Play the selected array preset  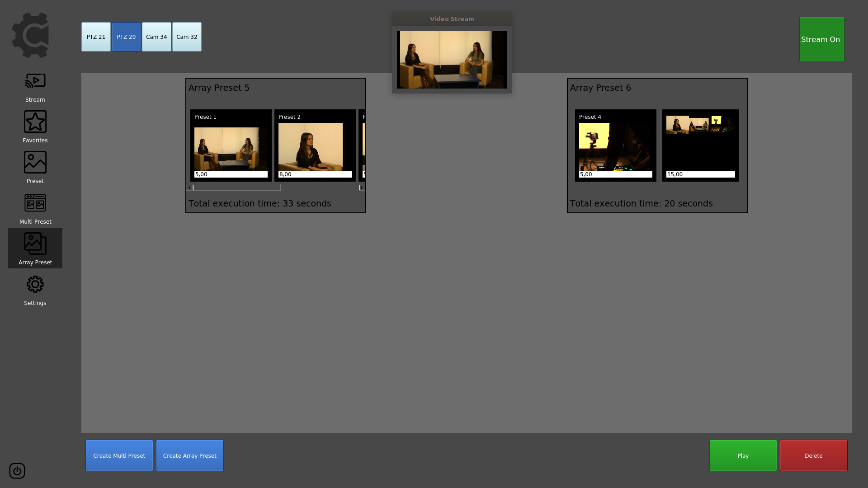[743, 455]
